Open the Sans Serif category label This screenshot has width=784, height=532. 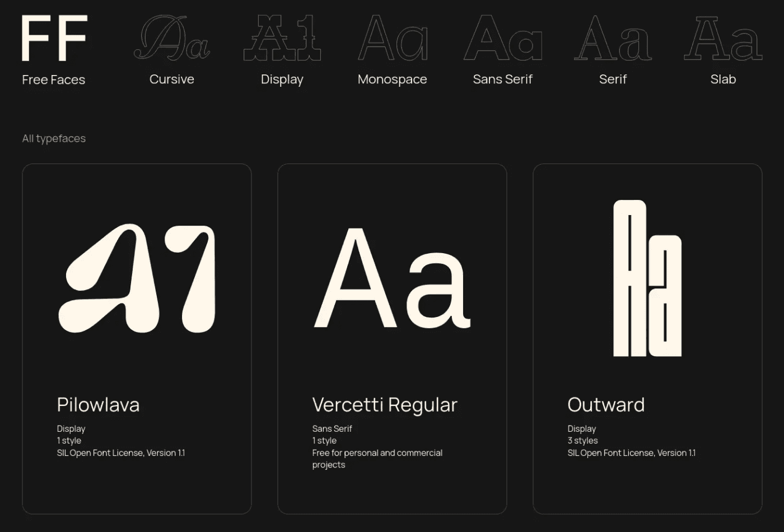(x=503, y=79)
